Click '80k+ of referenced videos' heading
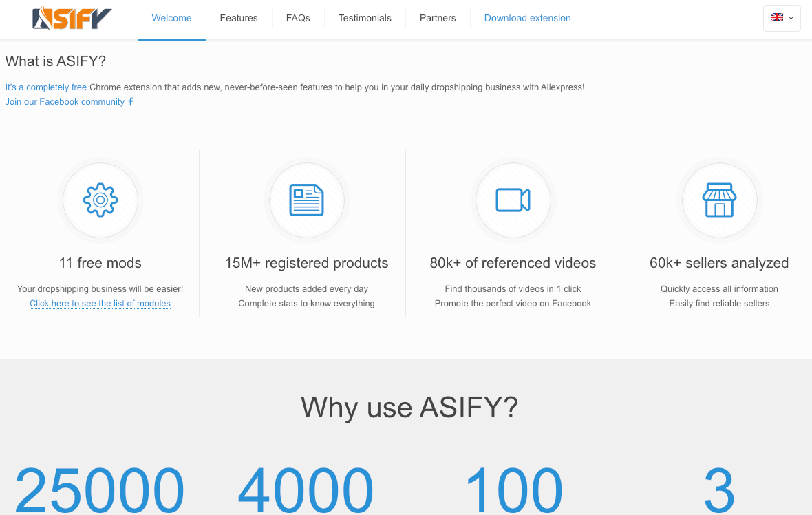The image size is (812, 515). pyautogui.click(x=513, y=263)
